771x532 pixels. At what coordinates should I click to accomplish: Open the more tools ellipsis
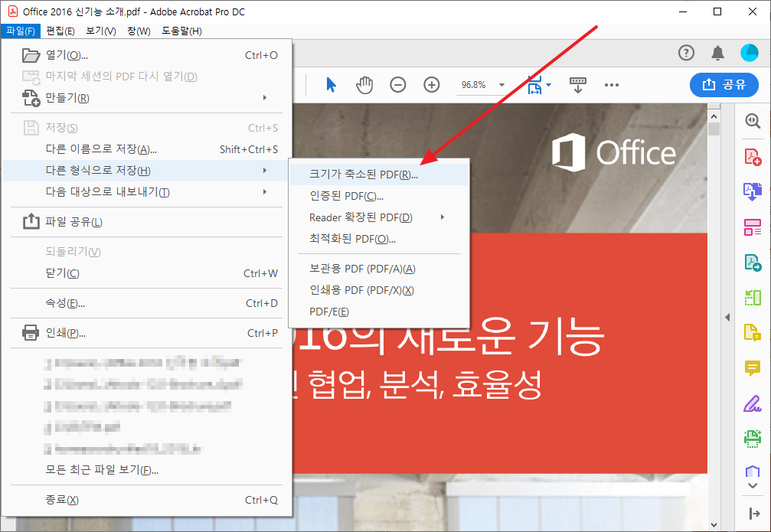(x=611, y=85)
